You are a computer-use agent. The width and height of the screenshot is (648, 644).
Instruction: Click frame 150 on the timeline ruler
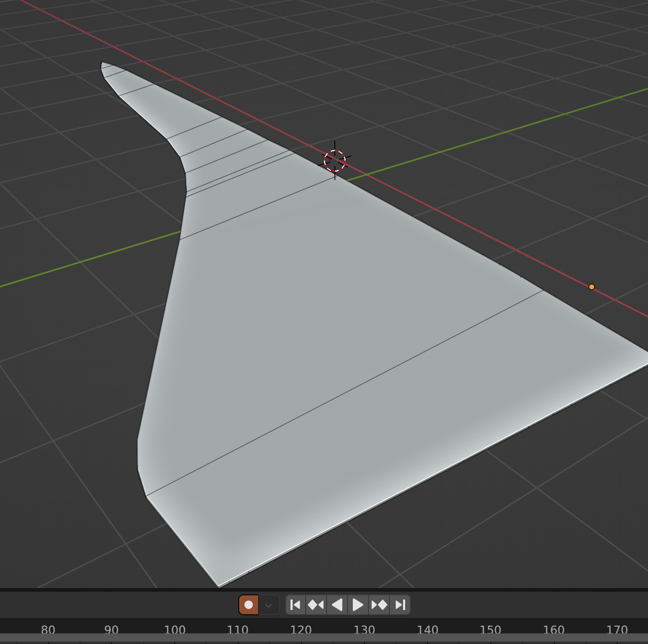[x=490, y=629]
